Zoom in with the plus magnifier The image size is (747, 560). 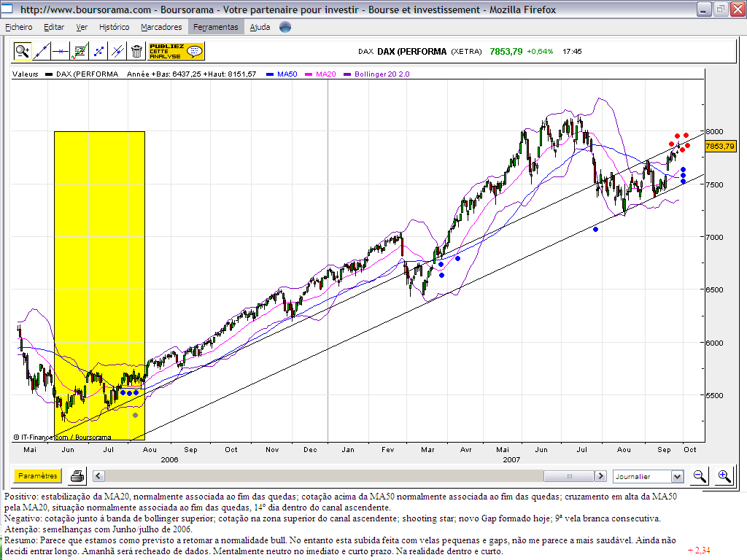[x=724, y=476]
